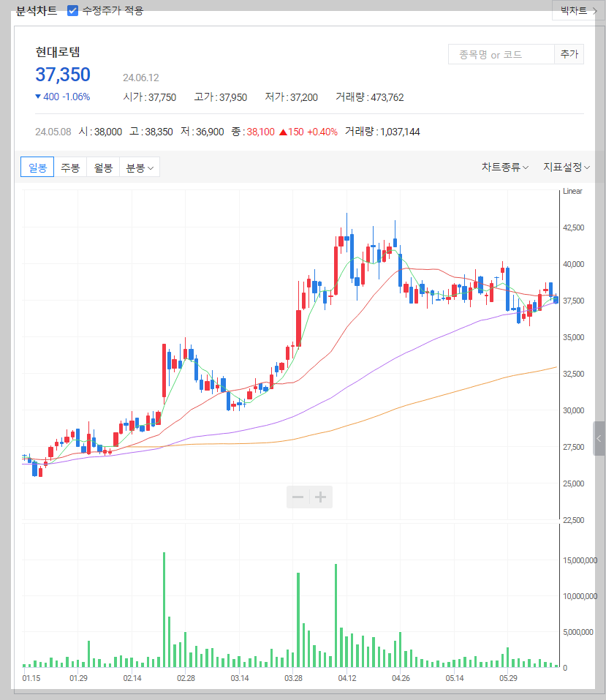Viewport: 606px width, 700px height.
Task: Zoom out chart with minus button
Action: [x=298, y=497]
